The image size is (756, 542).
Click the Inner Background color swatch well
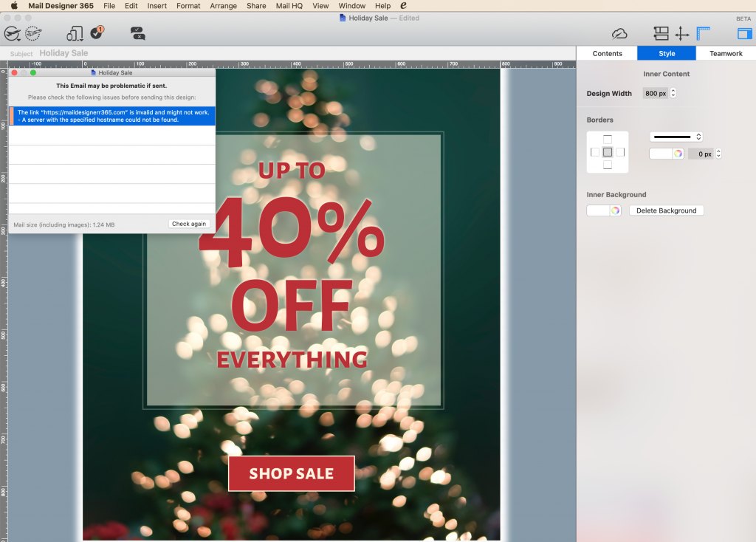tap(598, 210)
